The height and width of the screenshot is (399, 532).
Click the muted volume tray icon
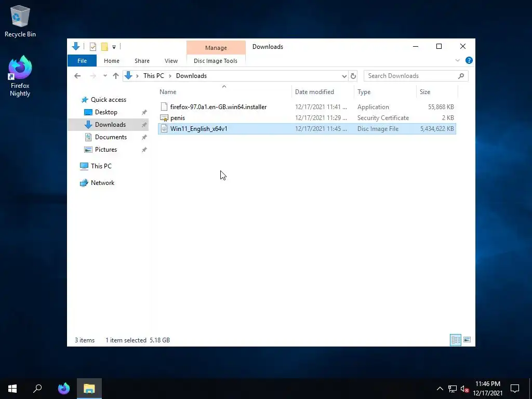(x=464, y=389)
